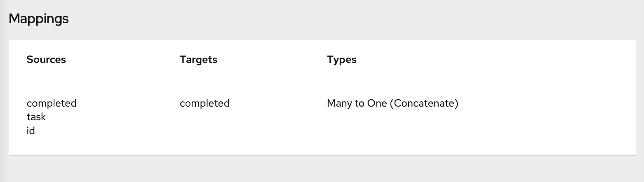This screenshot has height=182, width=644.
Task: Click the Sources column header
Action: (x=46, y=60)
